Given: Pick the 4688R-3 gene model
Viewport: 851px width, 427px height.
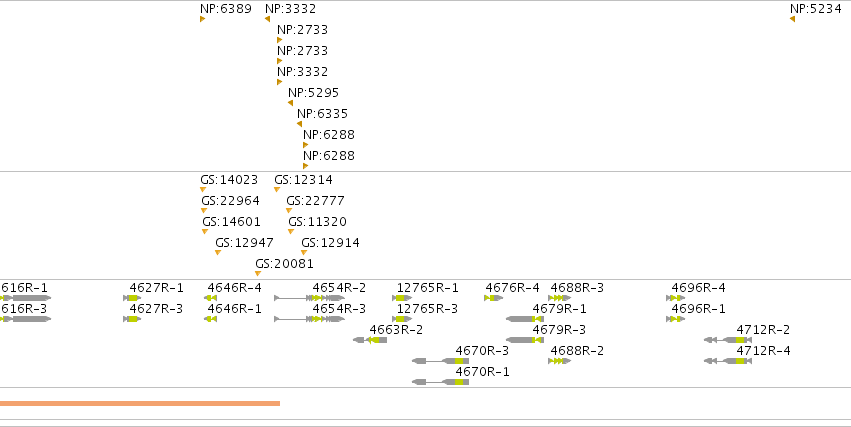Looking at the screenshot, I should [560, 298].
